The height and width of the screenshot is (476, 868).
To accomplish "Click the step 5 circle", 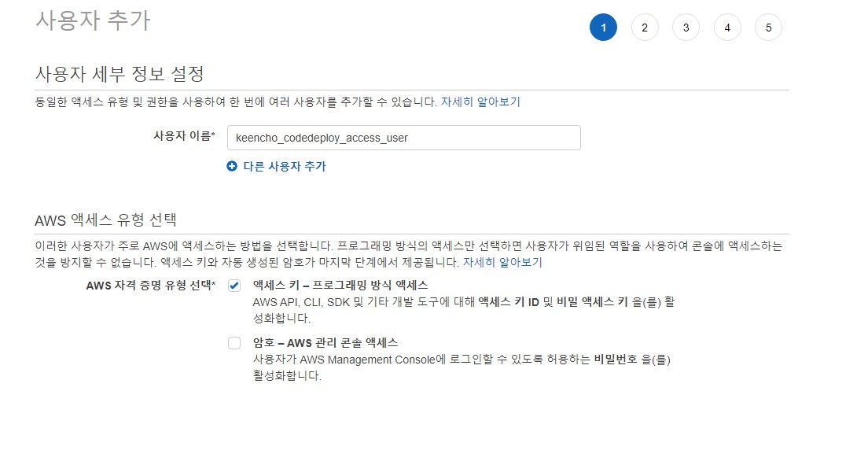I will (x=768, y=28).
